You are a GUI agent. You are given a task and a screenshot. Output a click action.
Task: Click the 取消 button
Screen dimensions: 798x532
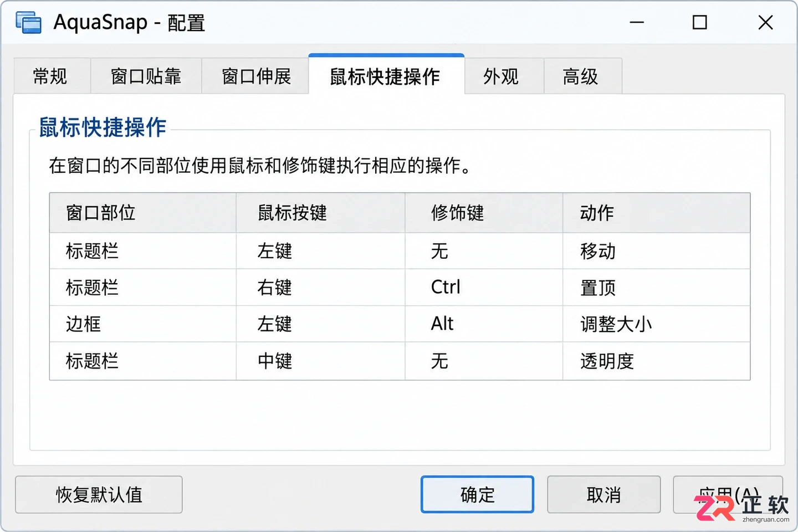[x=604, y=494]
